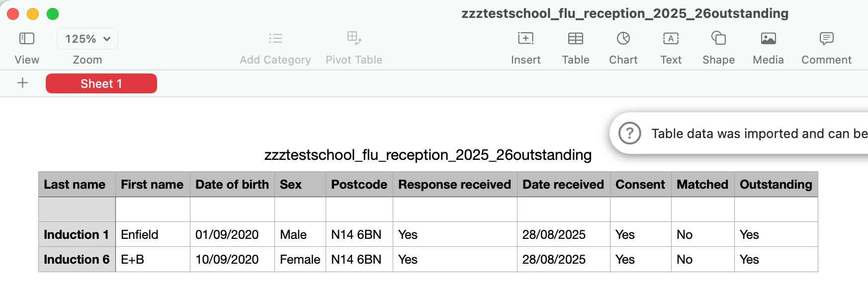Open the Media picker
Screen dimensions: 868x289
(x=768, y=39)
